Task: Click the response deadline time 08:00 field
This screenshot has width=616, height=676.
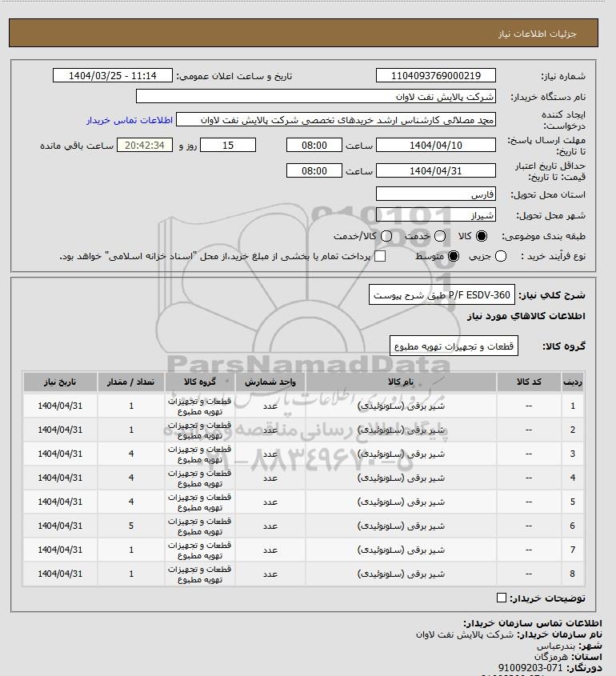Action: tap(314, 146)
